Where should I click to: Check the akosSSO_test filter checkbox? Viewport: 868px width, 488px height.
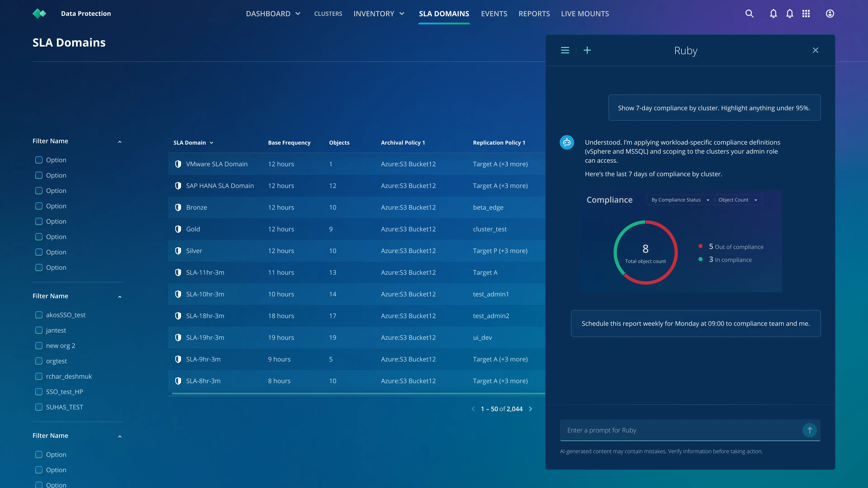[39, 315]
